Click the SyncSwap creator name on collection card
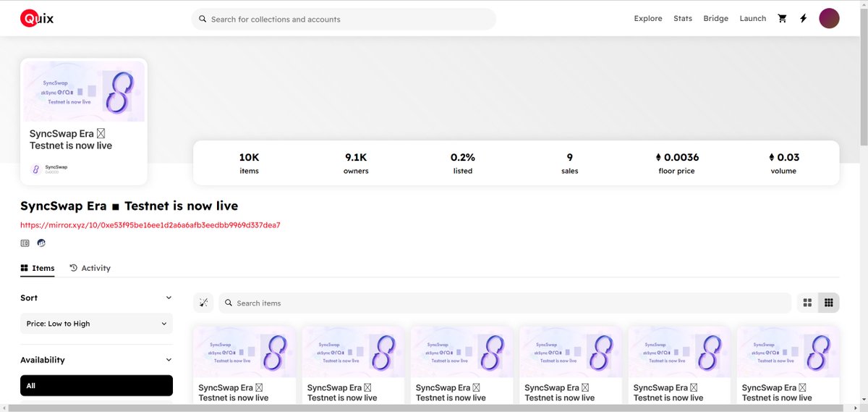This screenshot has height=412, width=868. pyautogui.click(x=56, y=167)
